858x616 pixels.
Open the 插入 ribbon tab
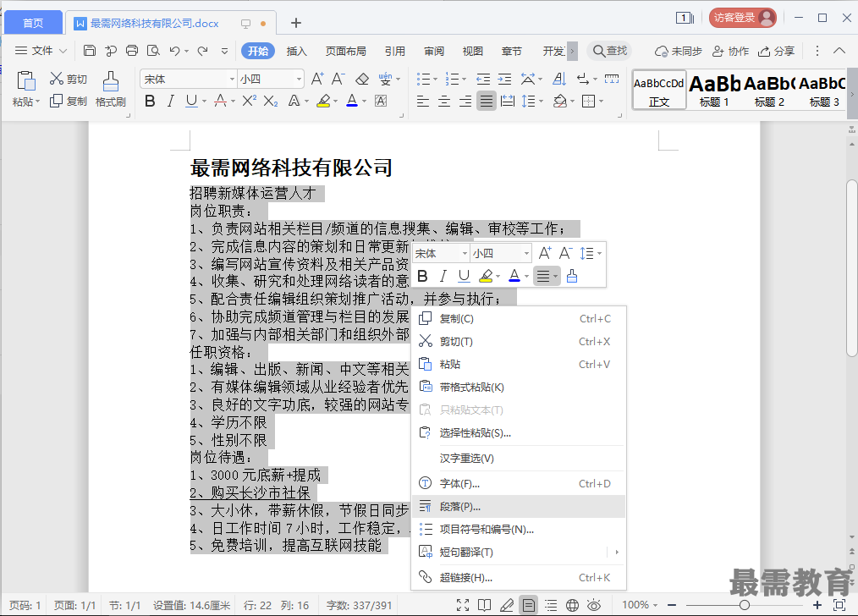point(297,51)
